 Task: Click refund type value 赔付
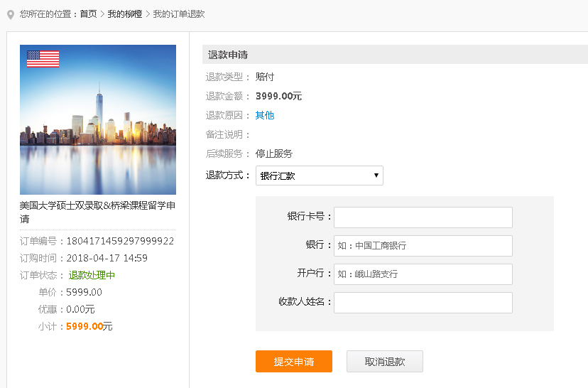(x=265, y=77)
